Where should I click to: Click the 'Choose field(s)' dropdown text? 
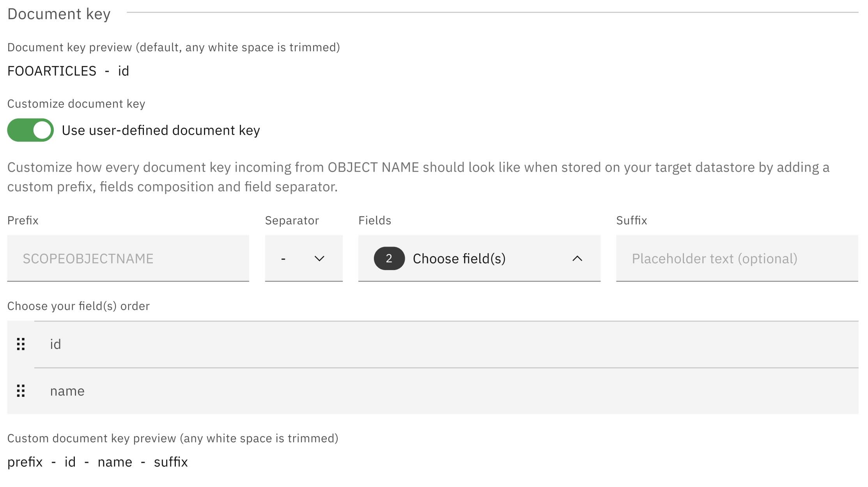[x=459, y=258]
